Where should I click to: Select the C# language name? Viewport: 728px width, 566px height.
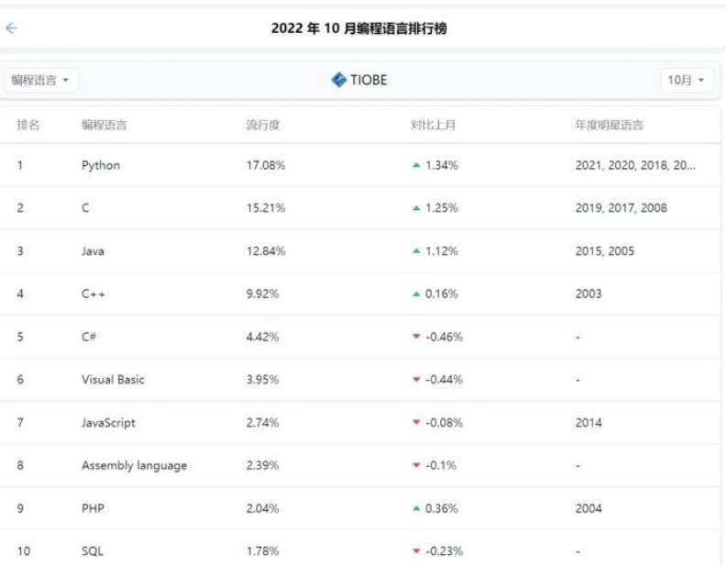click(89, 337)
